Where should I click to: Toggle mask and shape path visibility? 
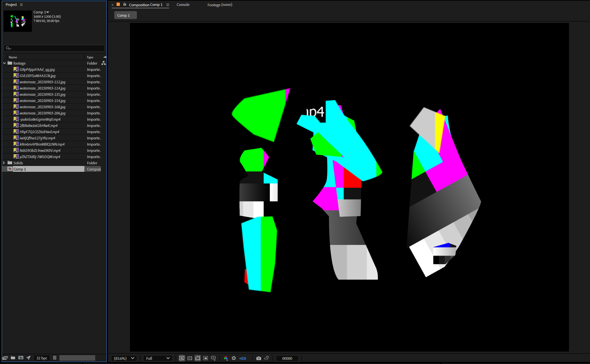[x=198, y=358]
